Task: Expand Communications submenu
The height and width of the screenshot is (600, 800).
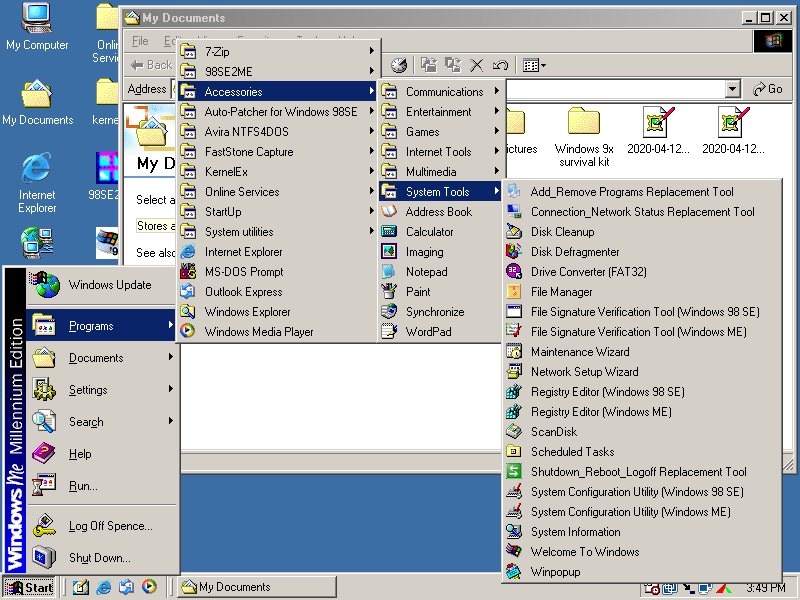Action: [440, 92]
